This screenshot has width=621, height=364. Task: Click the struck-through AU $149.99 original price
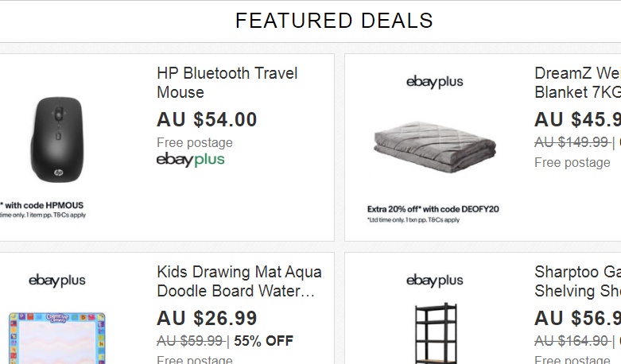pyautogui.click(x=571, y=142)
